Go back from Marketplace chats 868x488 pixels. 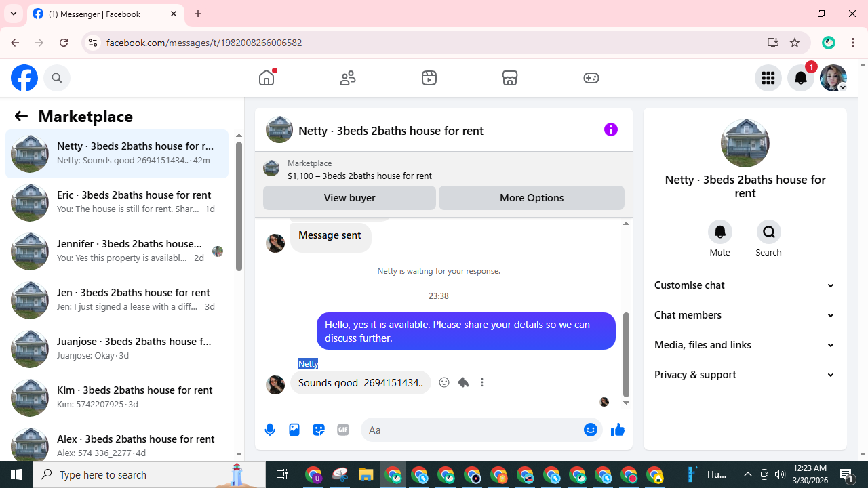(x=21, y=116)
